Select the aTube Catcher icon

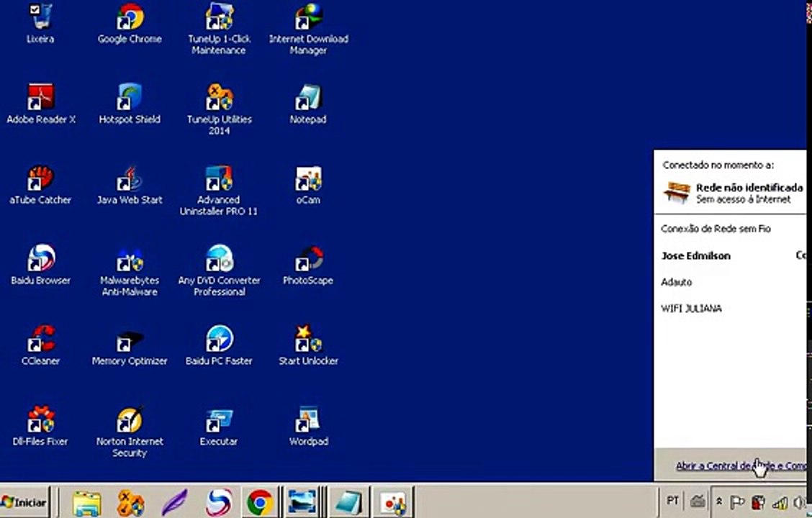(40, 185)
